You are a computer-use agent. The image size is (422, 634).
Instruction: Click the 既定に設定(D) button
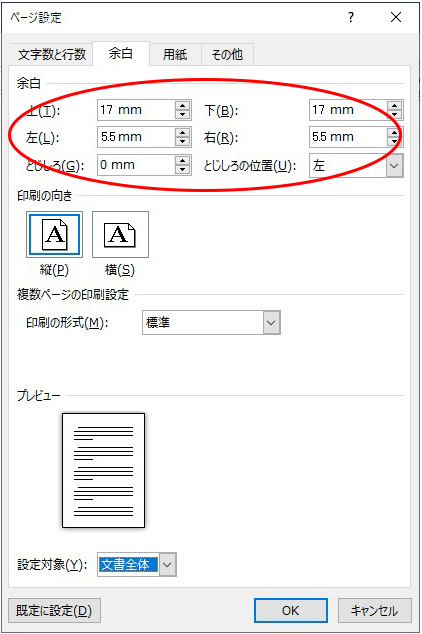(54, 611)
